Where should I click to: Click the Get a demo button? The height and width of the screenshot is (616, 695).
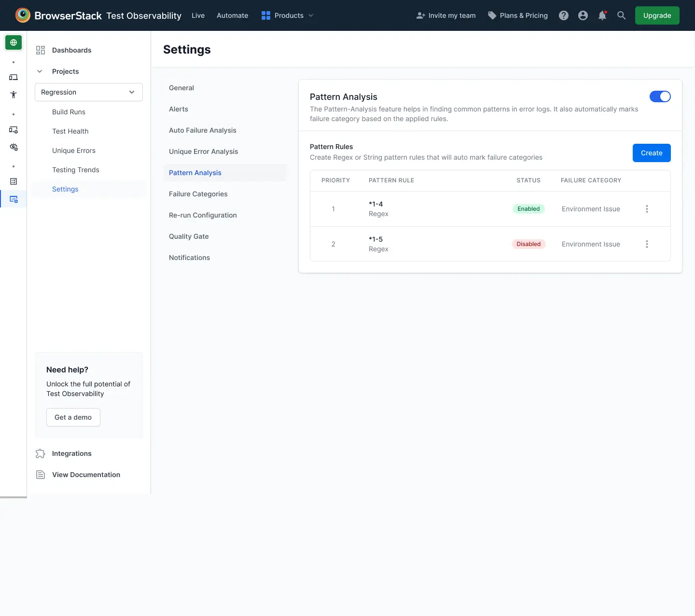click(x=73, y=417)
